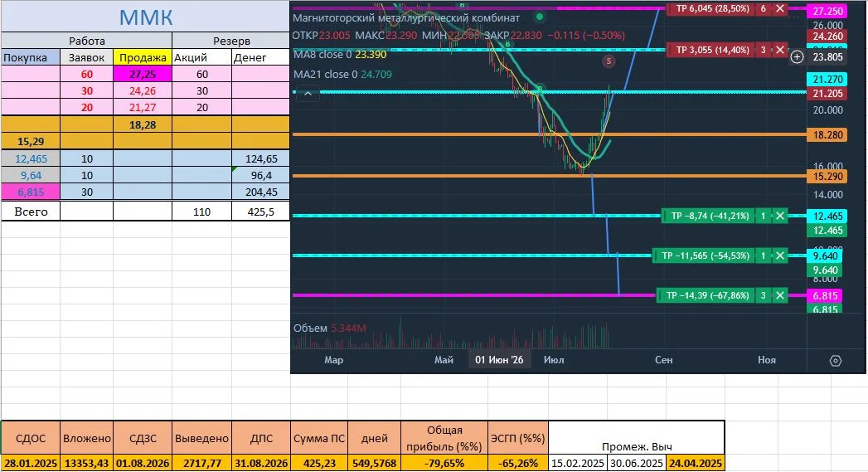Screen dimensions: 868x472
Task: Click the S sell marker on chart
Action: click(x=609, y=61)
